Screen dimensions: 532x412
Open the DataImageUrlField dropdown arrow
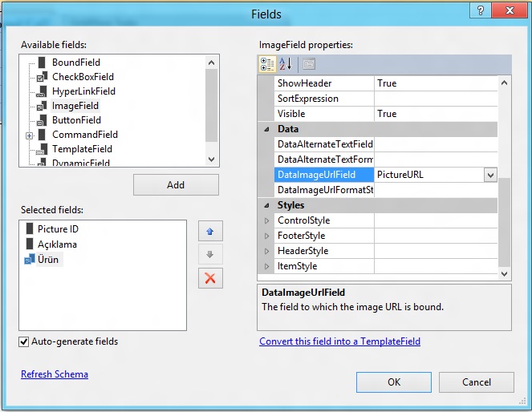pos(489,175)
